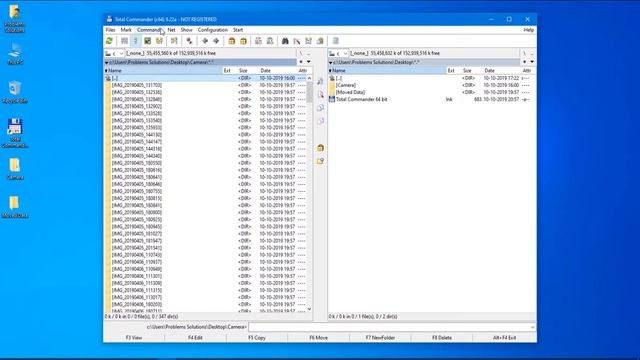
Task: Open the Configuration menu
Action: point(213,30)
